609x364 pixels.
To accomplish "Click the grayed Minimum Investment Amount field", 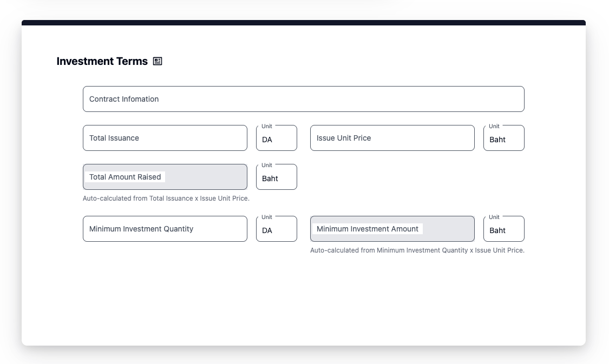I will 392,229.
